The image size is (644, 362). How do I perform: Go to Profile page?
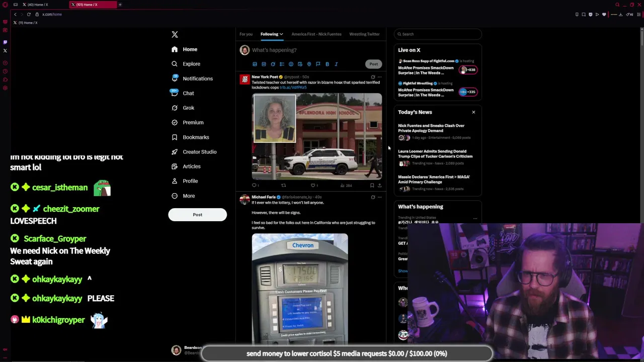pos(185,180)
